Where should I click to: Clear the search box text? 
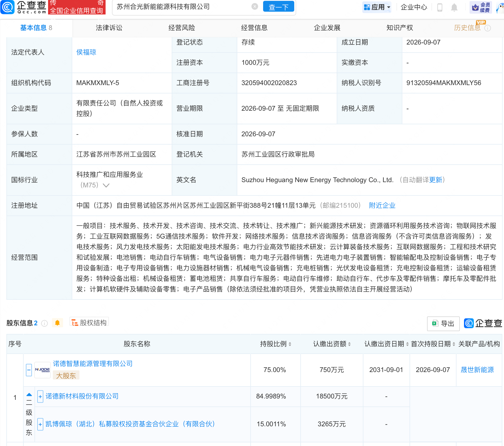pyautogui.click(x=255, y=6)
